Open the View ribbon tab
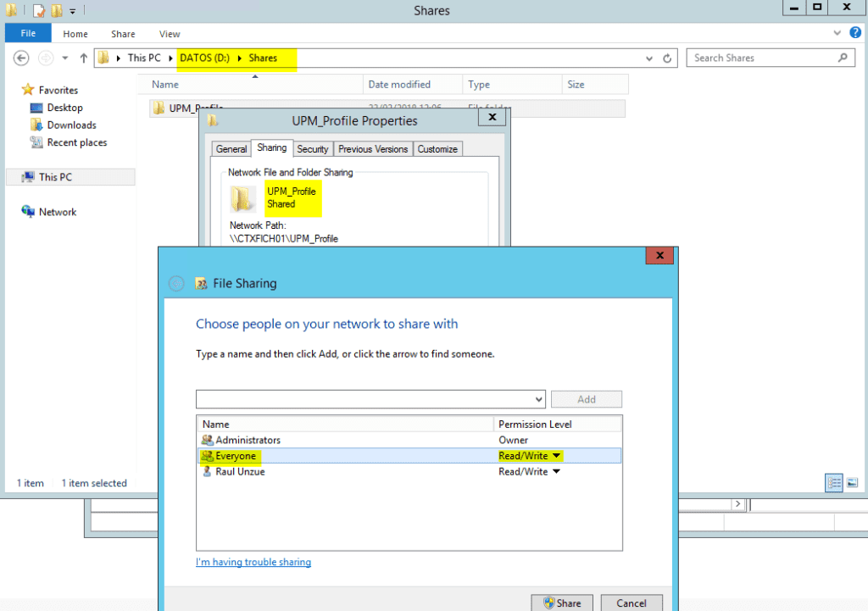 pos(169,33)
